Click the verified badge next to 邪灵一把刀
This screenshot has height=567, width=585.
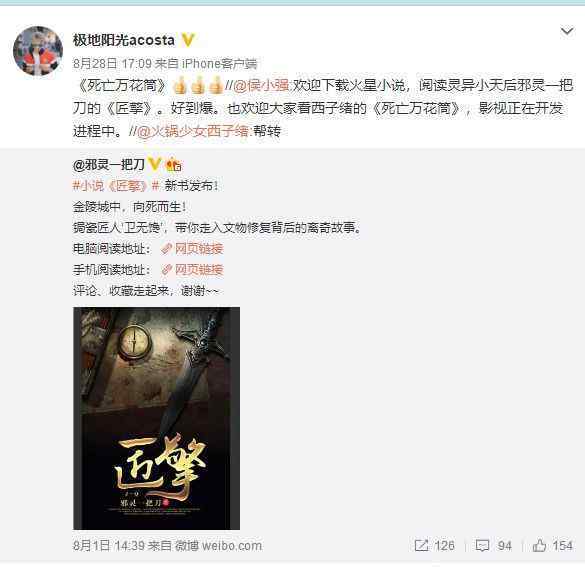point(154,164)
